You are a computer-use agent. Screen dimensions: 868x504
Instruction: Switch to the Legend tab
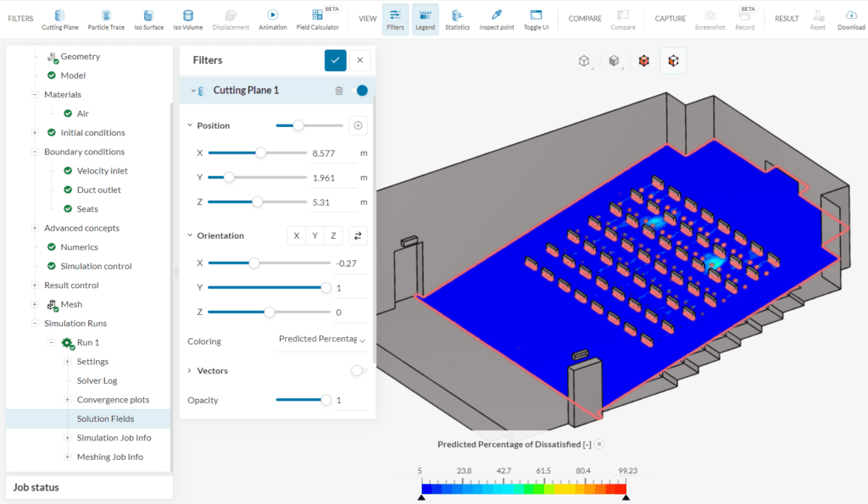pos(425,17)
